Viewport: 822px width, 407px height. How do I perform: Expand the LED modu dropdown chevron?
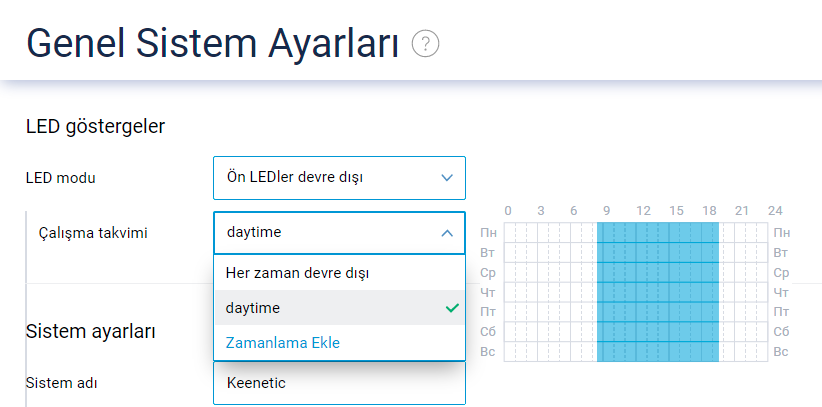tap(447, 178)
